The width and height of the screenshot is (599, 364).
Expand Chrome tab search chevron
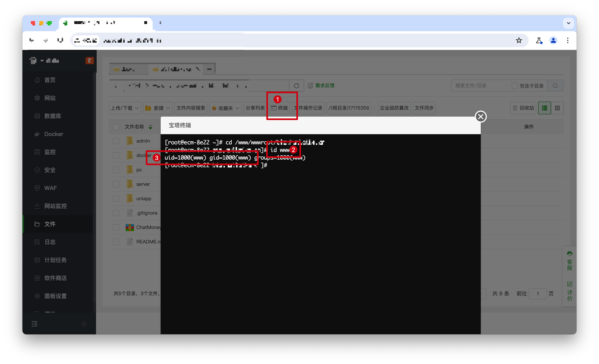pyautogui.click(x=568, y=23)
